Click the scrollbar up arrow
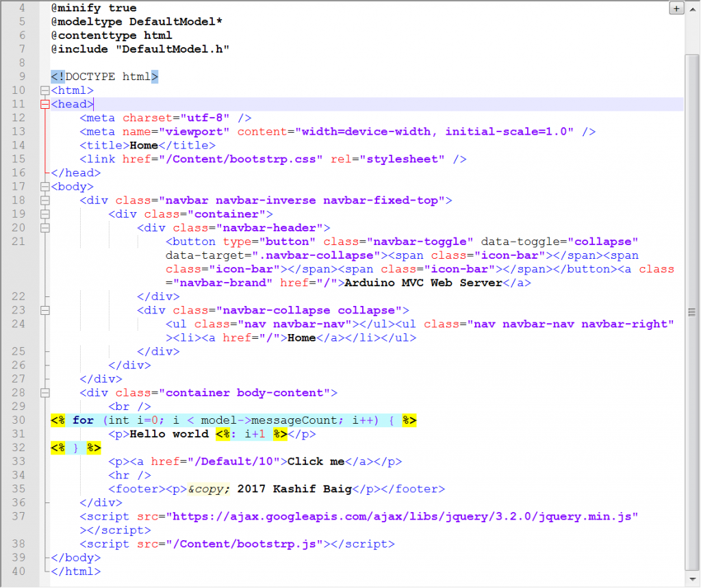The height and width of the screenshot is (588, 701). [691, 8]
